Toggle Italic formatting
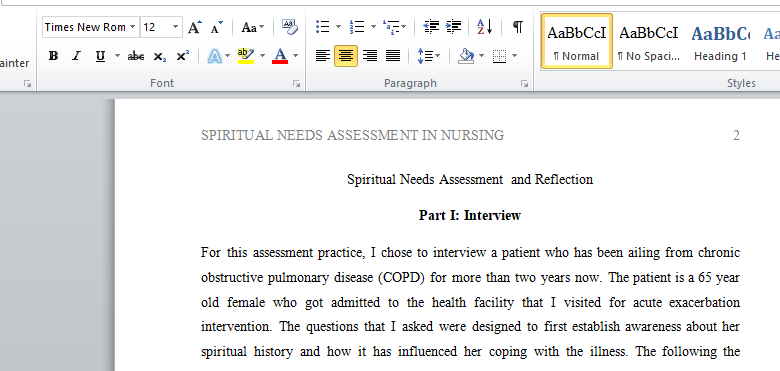The width and height of the screenshot is (780, 371). coord(76,56)
